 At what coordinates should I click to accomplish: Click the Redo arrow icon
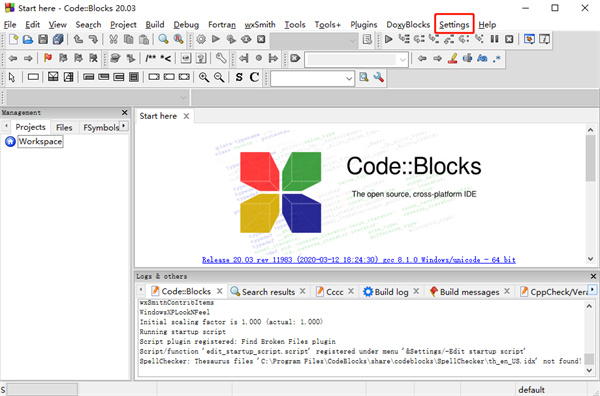[93, 39]
